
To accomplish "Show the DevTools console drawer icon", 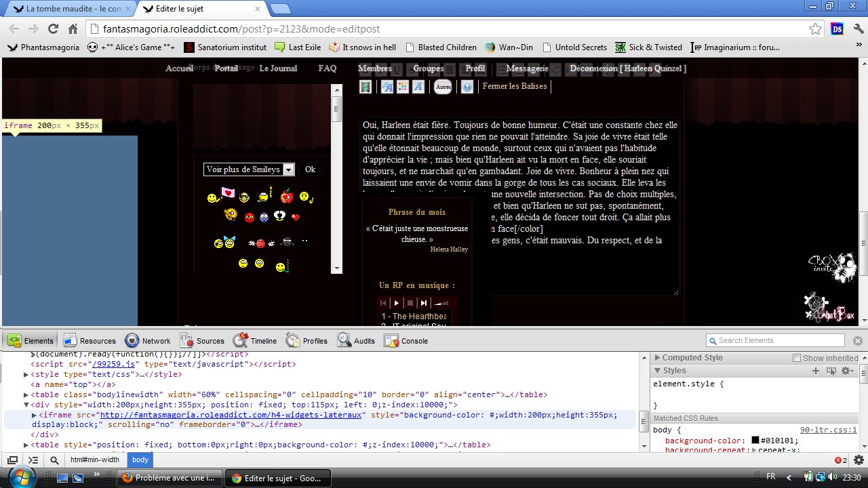I will pos(33,460).
